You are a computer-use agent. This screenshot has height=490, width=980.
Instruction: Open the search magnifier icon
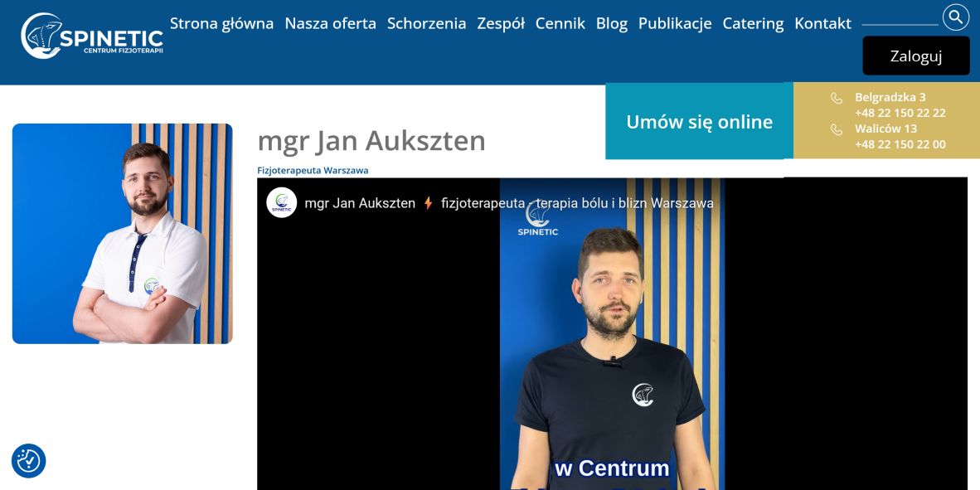[956, 17]
